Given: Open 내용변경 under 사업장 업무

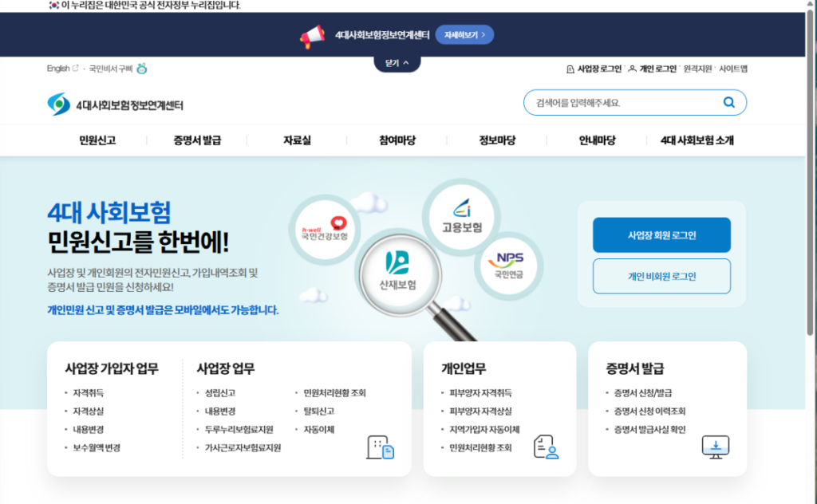Looking at the screenshot, I should tap(220, 411).
